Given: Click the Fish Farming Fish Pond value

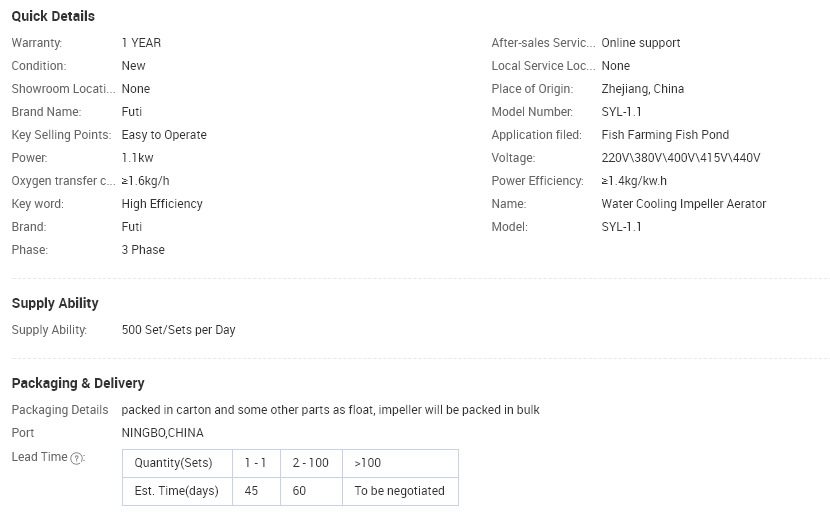Looking at the screenshot, I should tap(665, 135).
